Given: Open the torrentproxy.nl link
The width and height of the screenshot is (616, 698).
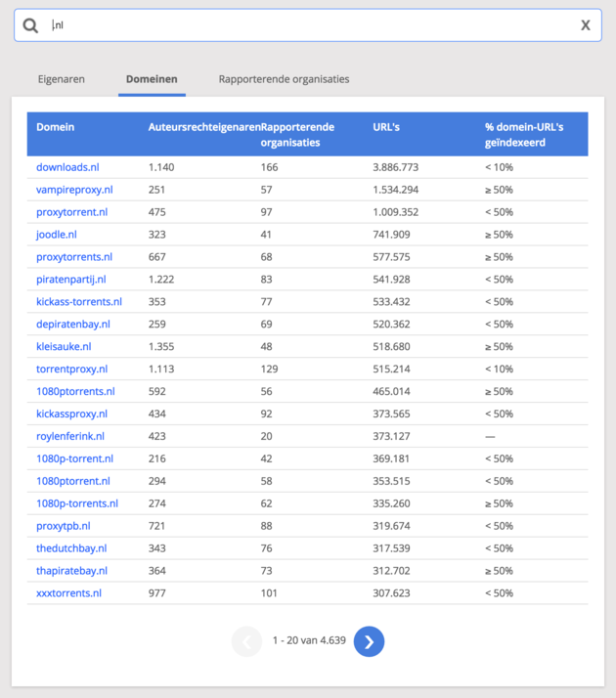Looking at the screenshot, I should pyautogui.click(x=72, y=369).
